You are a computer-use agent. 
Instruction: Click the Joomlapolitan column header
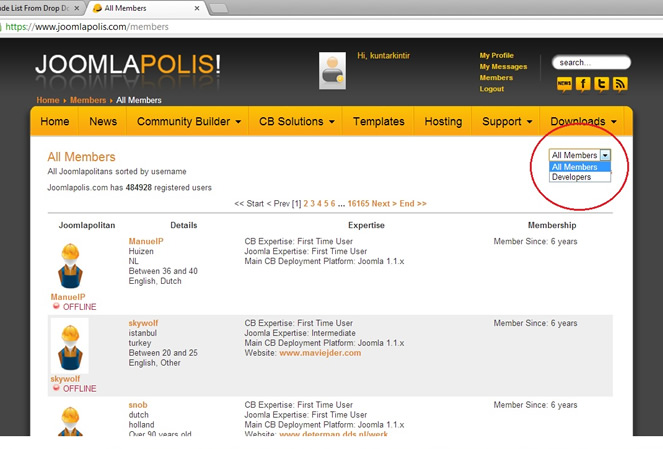(x=87, y=225)
